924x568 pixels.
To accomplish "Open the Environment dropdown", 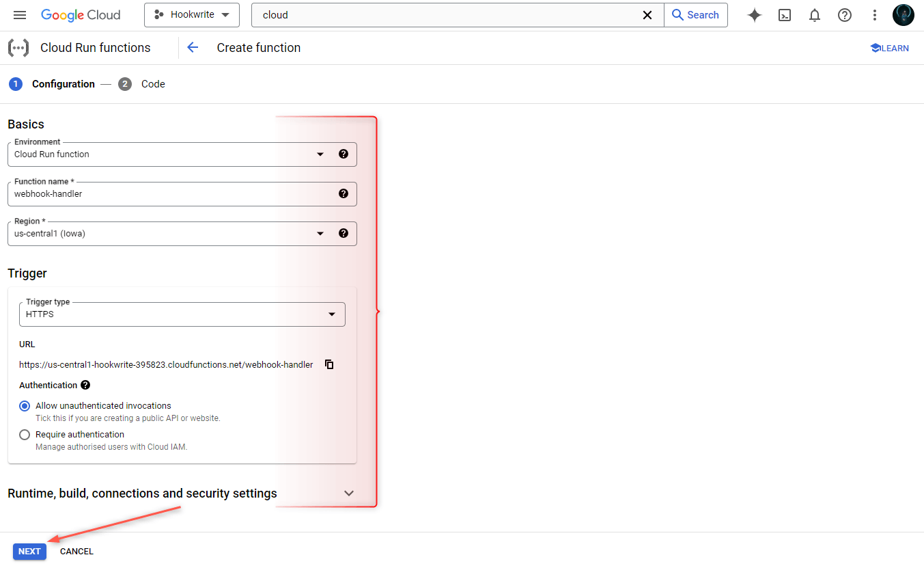I will coord(320,154).
